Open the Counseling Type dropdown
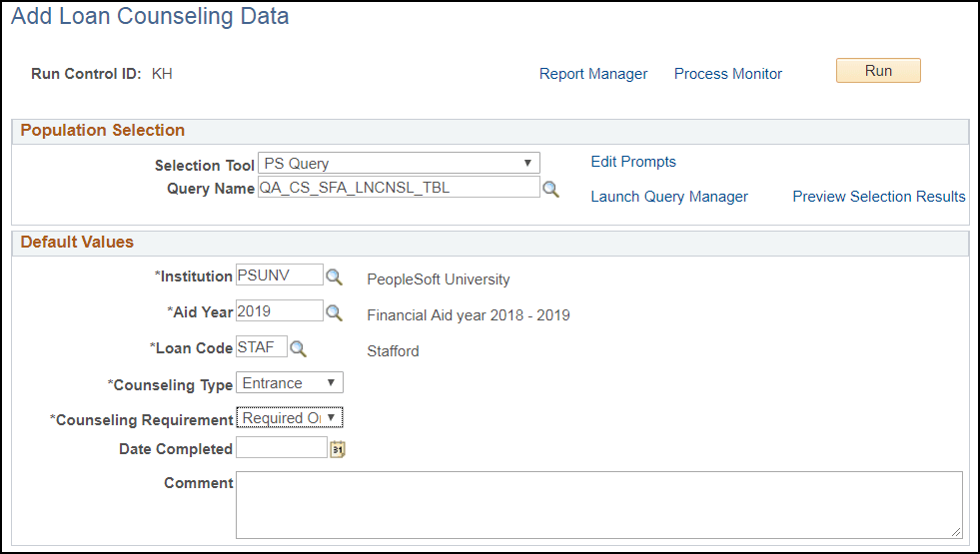Image resolution: width=980 pixels, height=554 pixels. click(290, 383)
